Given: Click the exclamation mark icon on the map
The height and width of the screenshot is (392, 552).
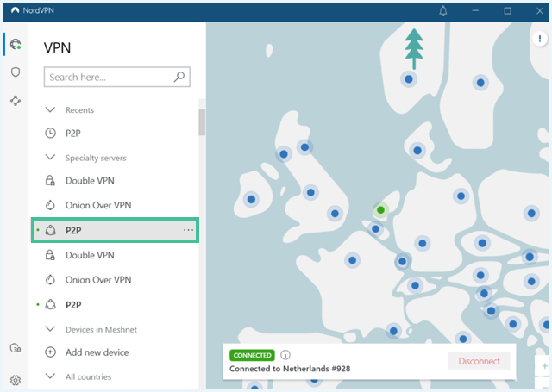Looking at the screenshot, I should pos(540,38).
